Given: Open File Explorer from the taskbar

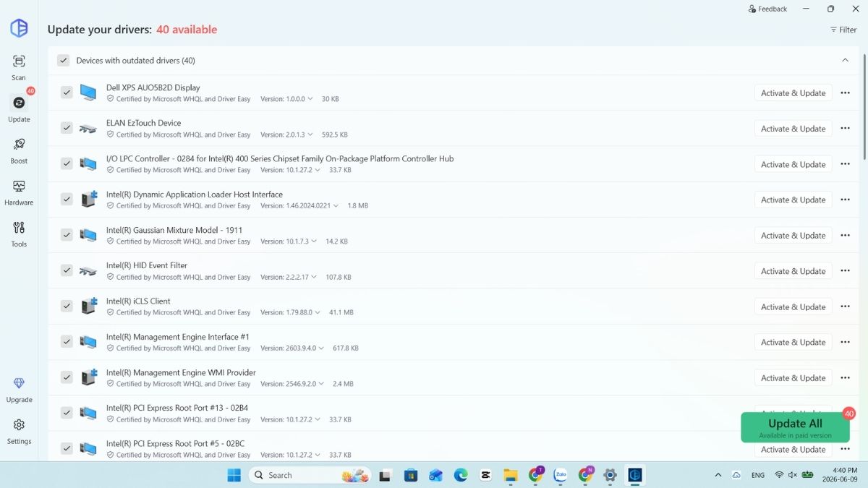Looking at the screenshot, I should click(511, 475).
